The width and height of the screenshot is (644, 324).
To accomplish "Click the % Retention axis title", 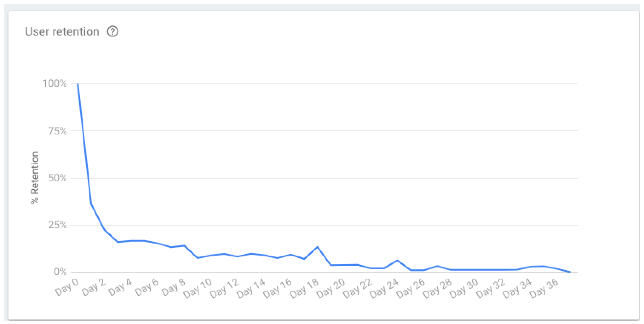I will tap(35, 178).
